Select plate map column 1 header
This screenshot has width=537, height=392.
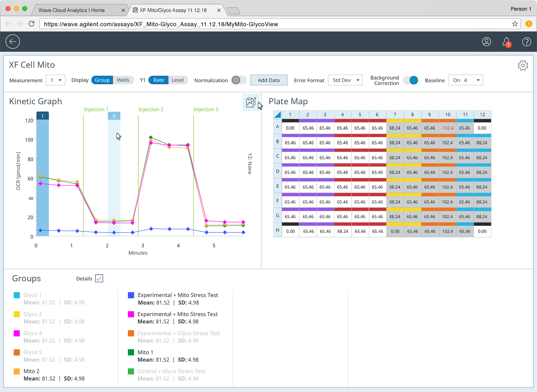(x=290, y=114)
